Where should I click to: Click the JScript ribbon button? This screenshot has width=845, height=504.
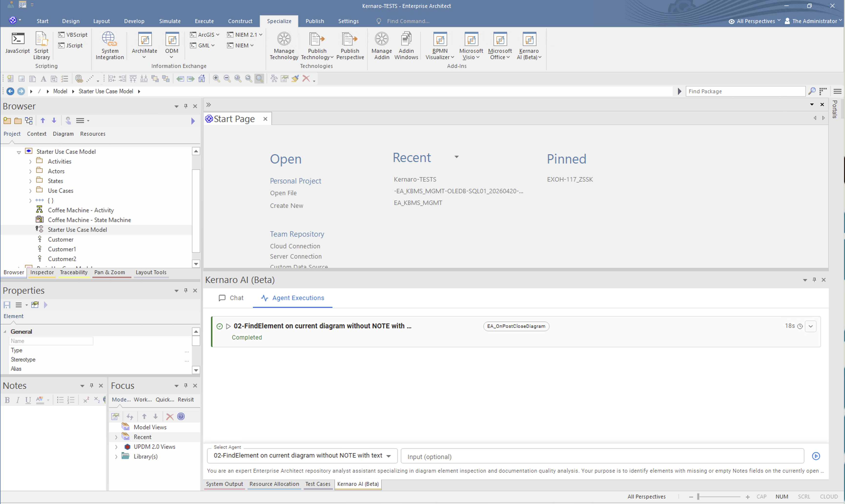coord(70,46)
